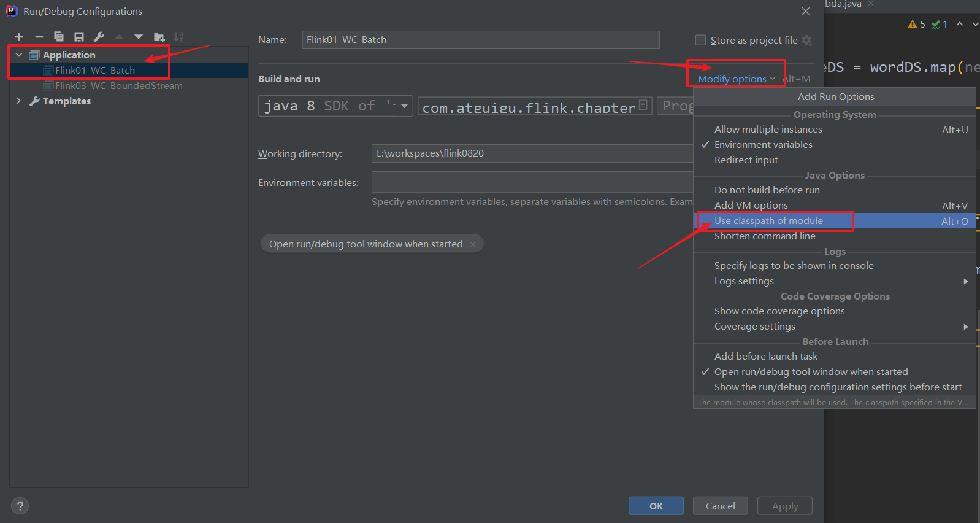Click the Cancel button
The width and height of the screenshot is (980, 523).
pos(721,506)
